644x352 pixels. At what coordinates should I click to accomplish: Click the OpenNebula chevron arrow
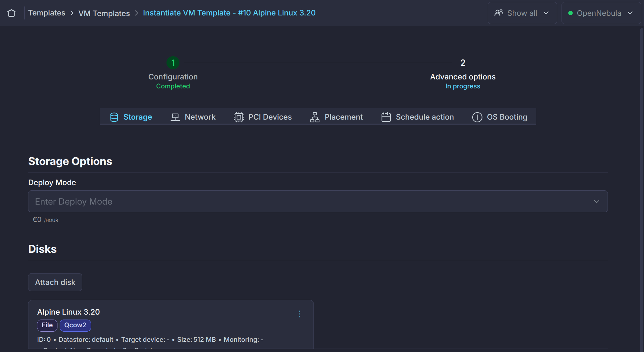tap(630, 13)
